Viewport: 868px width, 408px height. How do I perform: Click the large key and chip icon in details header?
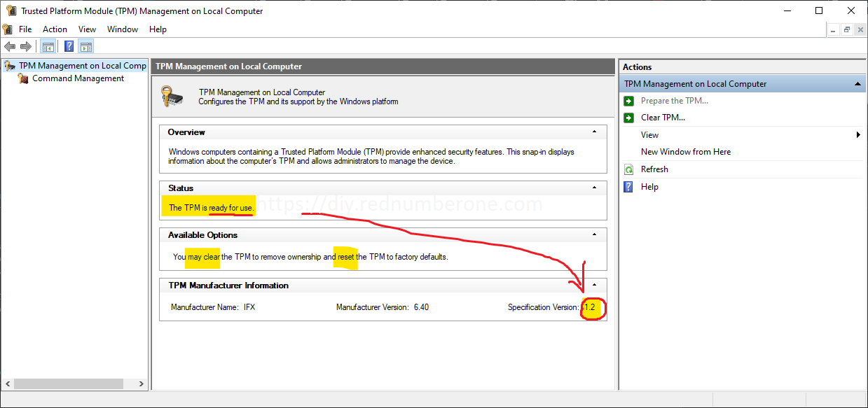point(172,96)
